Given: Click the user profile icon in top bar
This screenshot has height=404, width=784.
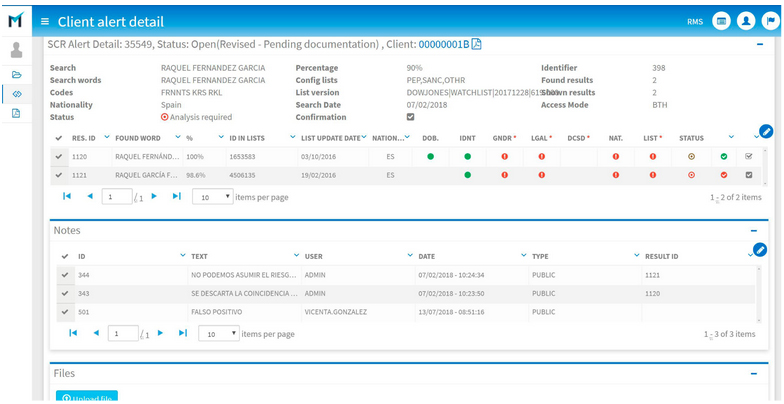Looking at the screenshot, I should click(746, 21).
